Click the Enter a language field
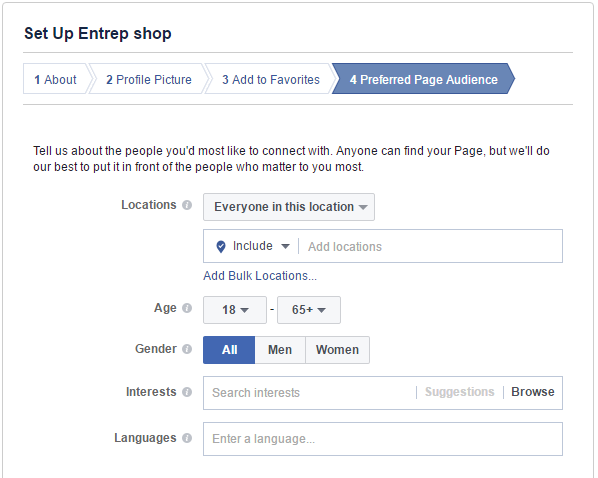Image resolution: width=598 pixels, height=478 pixels. (x=383, y=439)
